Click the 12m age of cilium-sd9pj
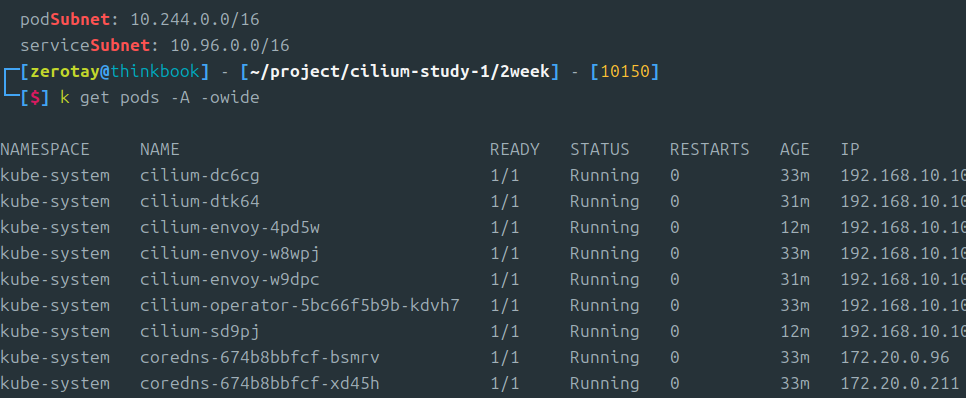 coord(795,331)
